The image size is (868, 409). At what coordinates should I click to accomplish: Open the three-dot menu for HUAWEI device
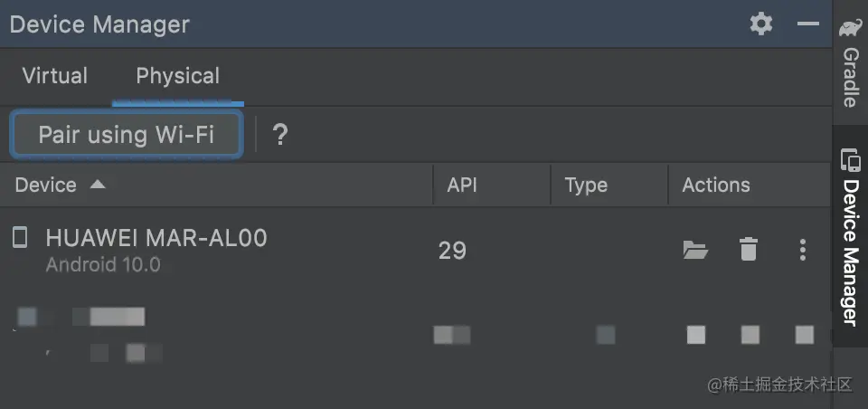[803, 250]
